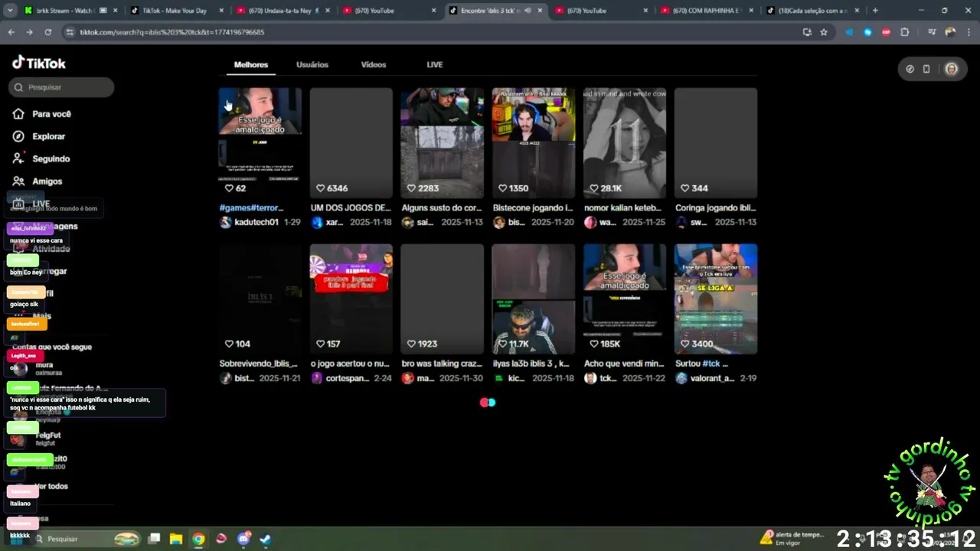Screen dimensions: 980x551
Task: Open the video thumbnail with 185K likes
Action: 625,299
